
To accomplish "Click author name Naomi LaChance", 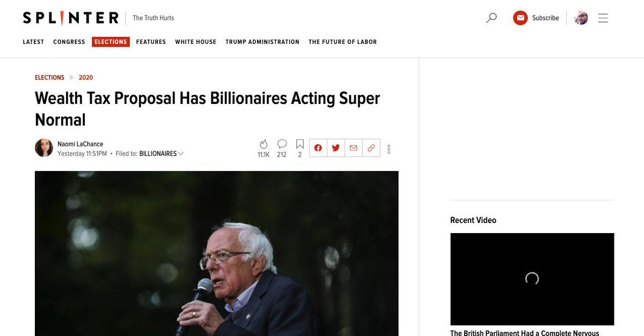I will (80, 144).
